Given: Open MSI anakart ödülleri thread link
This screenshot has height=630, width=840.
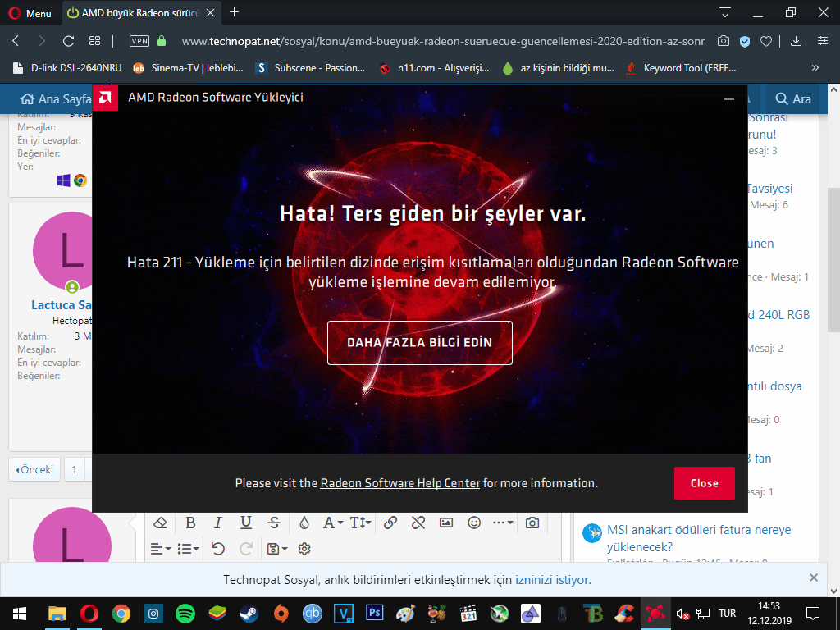Looking at the screenshot, I should 699,538.
